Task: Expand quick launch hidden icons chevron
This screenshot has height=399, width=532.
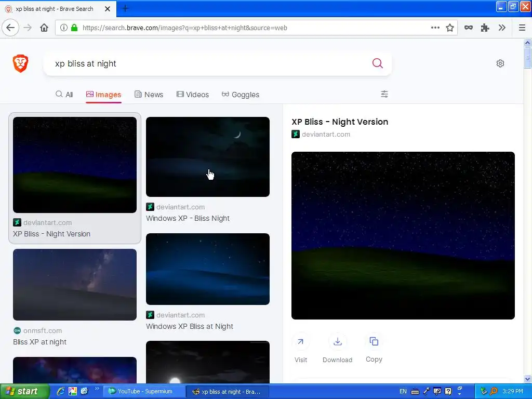Action: tap(97, 389)
